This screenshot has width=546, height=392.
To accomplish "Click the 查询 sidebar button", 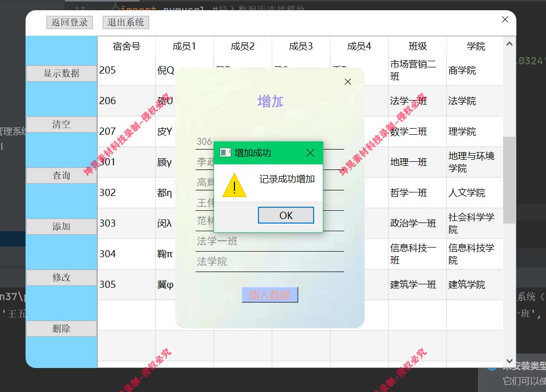I will tap(61, 176).
